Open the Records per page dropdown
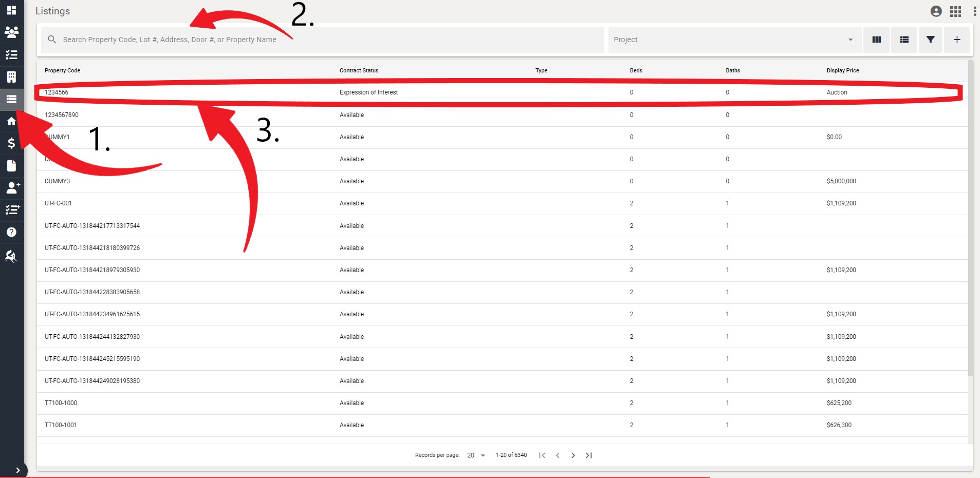 (475, 455)
